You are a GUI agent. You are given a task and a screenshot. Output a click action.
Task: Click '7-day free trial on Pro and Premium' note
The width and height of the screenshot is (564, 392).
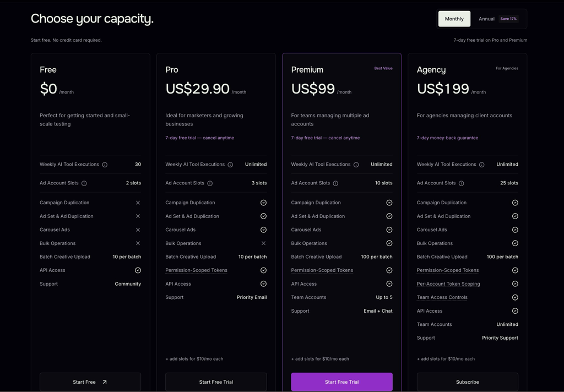490,40
